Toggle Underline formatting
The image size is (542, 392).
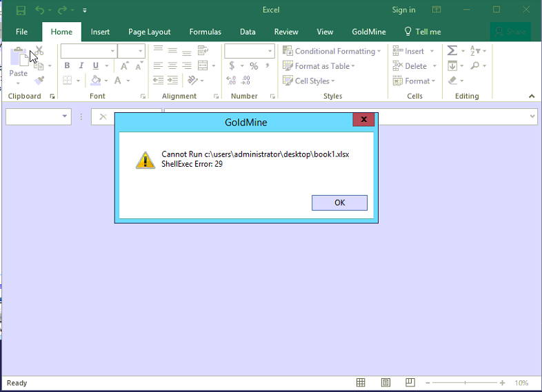tap(95, 66)
